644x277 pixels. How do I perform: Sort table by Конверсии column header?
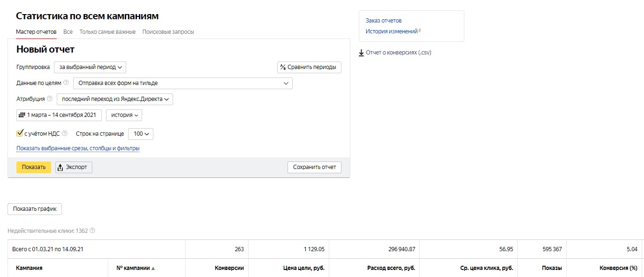point(229,268)
